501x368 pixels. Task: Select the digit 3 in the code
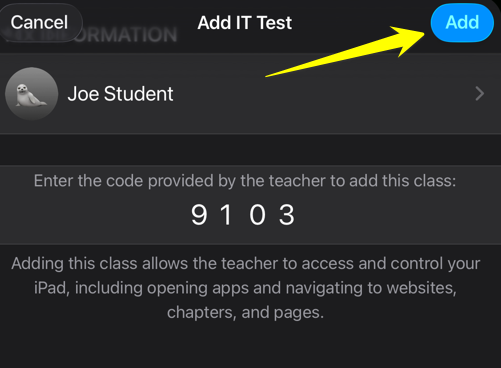[x=287, y=215]
